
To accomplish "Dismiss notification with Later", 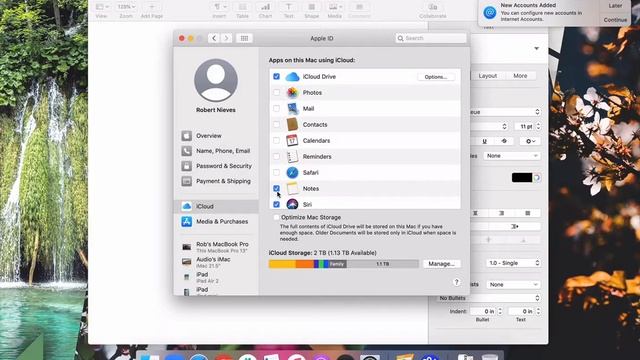I will (615, 6).
